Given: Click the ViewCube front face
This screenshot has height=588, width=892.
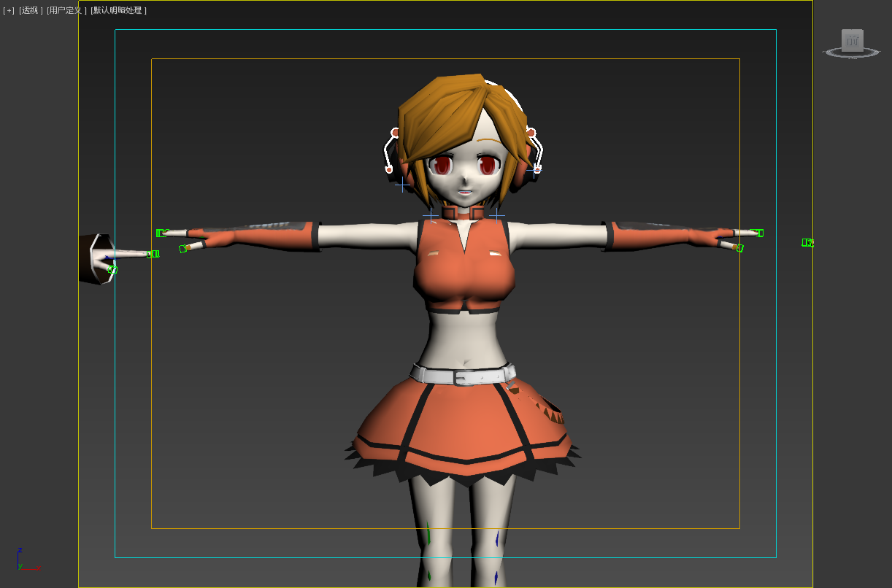Looking at the screenshot, I should 852,40.
